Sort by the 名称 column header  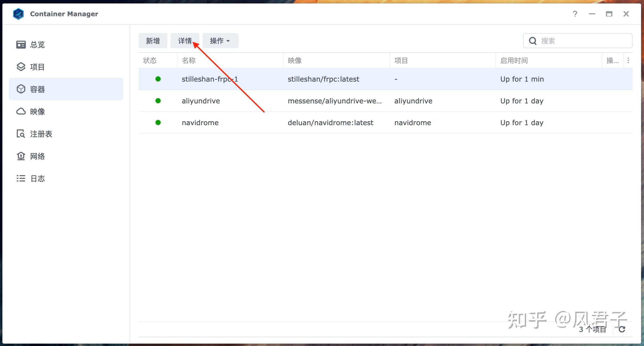(188, 61)
